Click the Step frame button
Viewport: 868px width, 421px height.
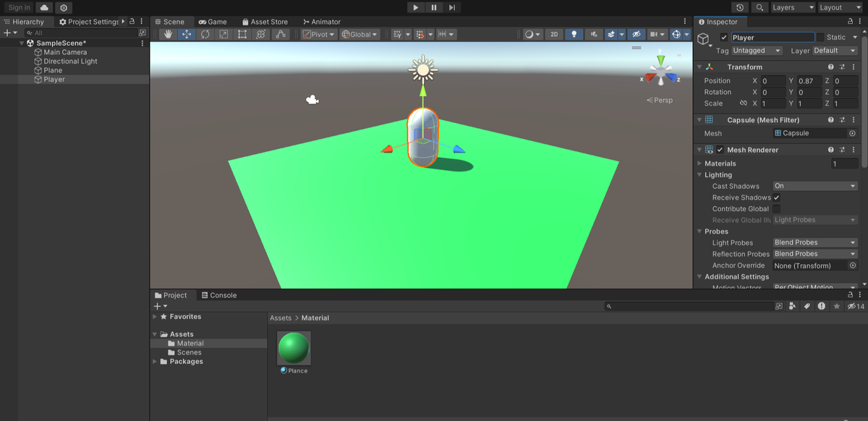(x=452, y=7)
